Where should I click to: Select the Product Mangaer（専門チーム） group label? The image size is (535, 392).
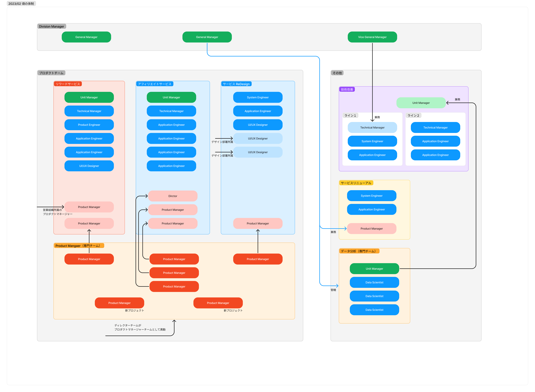(x=79, y=246)
